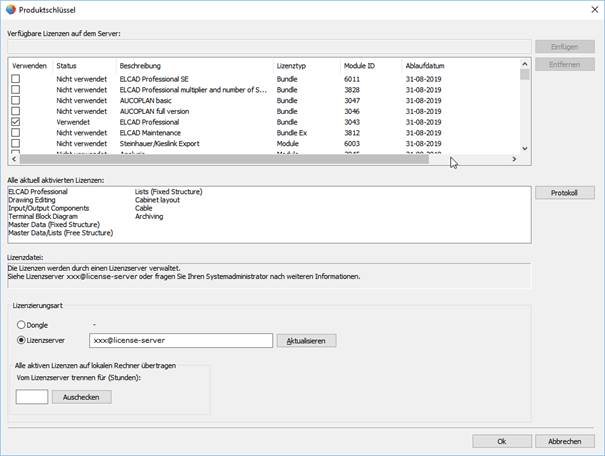605x456 pixels.
Task: Click the list's scroll down arrow
Action: coord(524,149)
